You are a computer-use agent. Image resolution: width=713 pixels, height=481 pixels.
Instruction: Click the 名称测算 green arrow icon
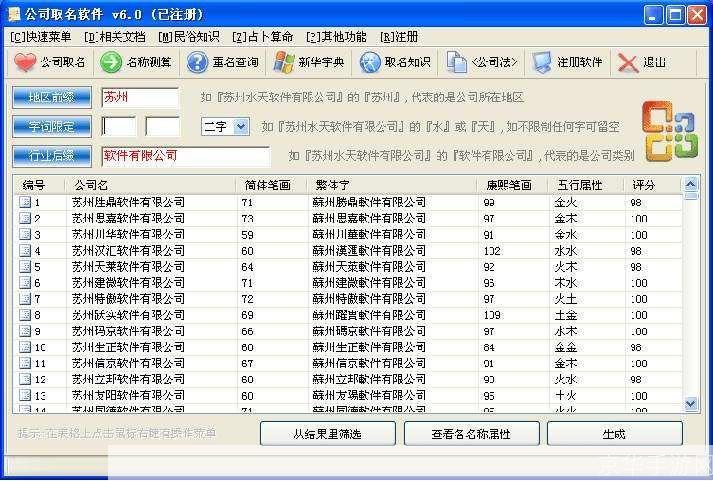click(110, 62)
